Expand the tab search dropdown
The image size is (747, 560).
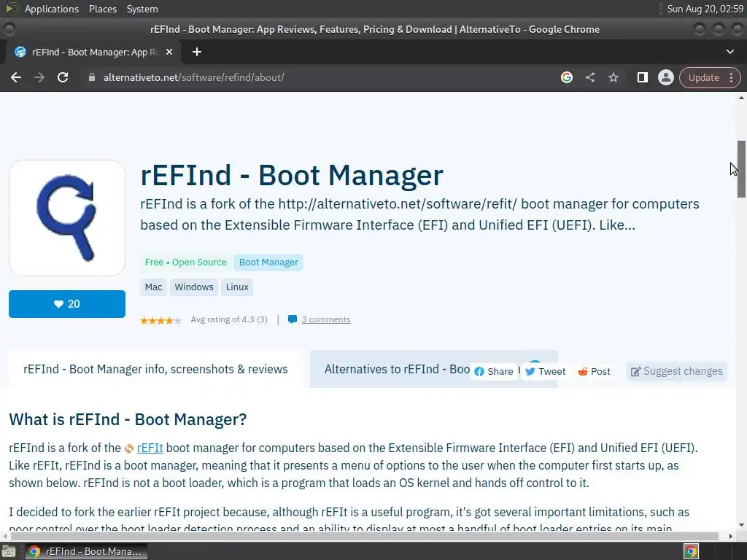[x=729, y=52]
